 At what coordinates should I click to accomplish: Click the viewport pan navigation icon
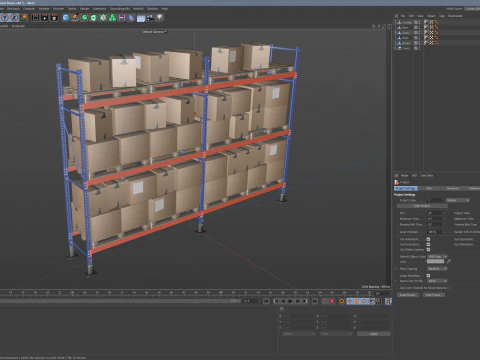point(374,26)
